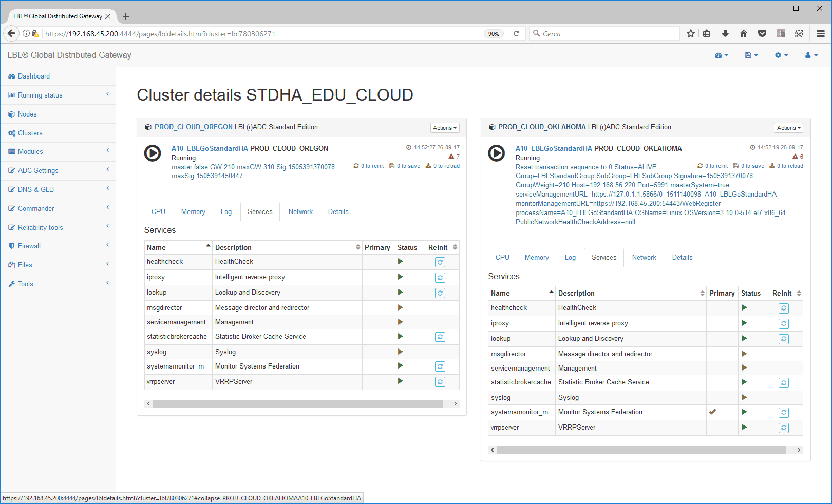Click the play icon beside PROD_CLOUD_OKLAHOMA module
The height and width of the screenshot is (504, 832).
point(496,153)
